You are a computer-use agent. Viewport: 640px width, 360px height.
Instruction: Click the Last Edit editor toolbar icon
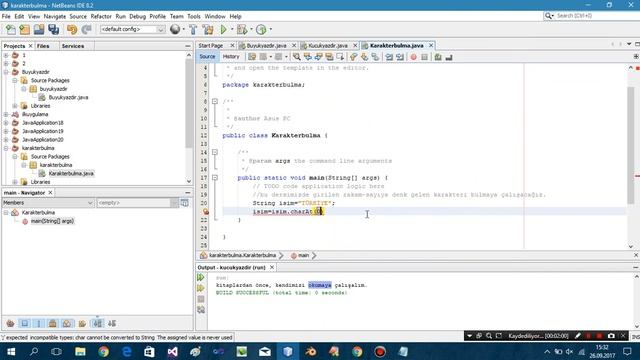pyautogui.click(x=252, y=57)
